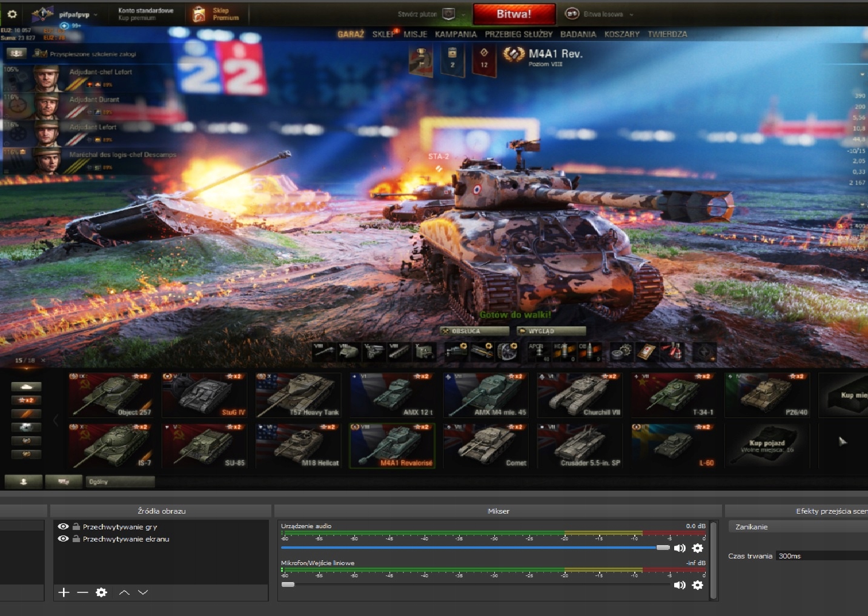This screenshot has width=868, height=616.
Task: Select the P26/40 tank
Action: coord(767,395)
